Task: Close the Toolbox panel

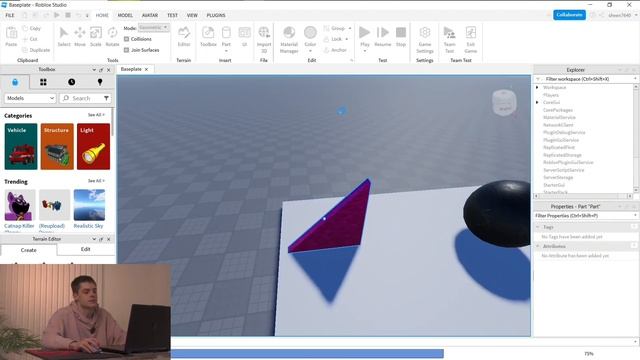Action: tap(109, 70)
